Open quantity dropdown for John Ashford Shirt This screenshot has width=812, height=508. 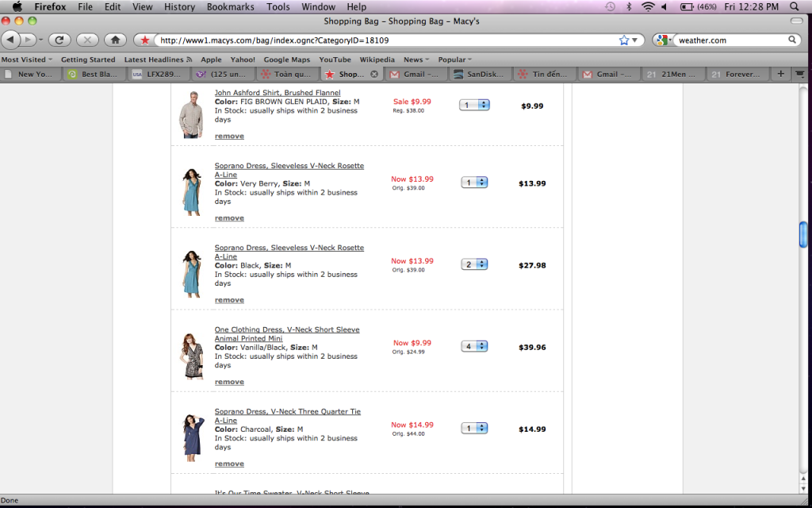(474, 105)
